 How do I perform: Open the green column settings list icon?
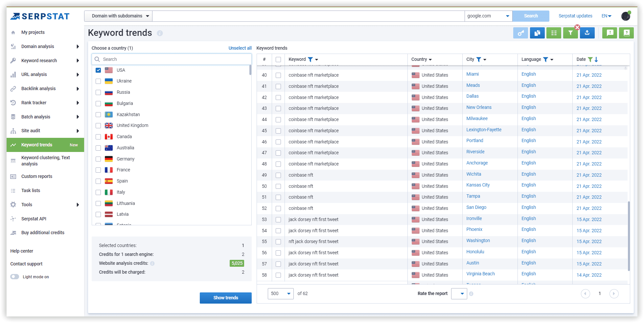tap(554, 33)
